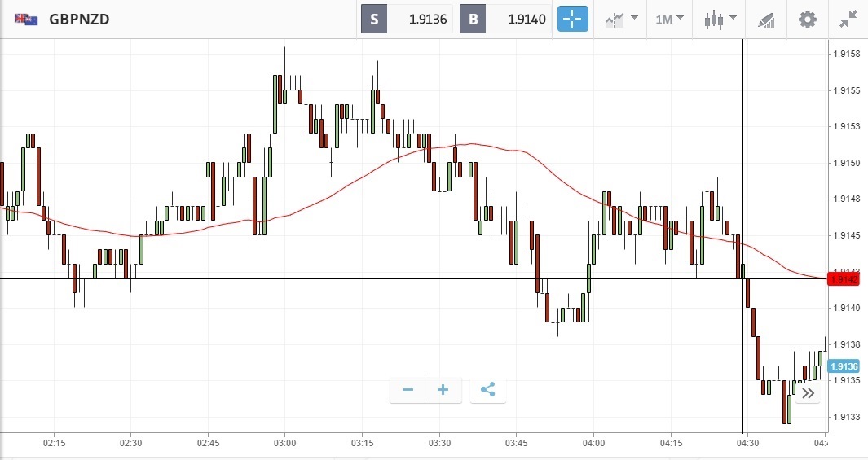Click the 03:00 time axis label
The width and height of the screenshot is (868, 460).
pyautogui.click(x=284, y=443)
